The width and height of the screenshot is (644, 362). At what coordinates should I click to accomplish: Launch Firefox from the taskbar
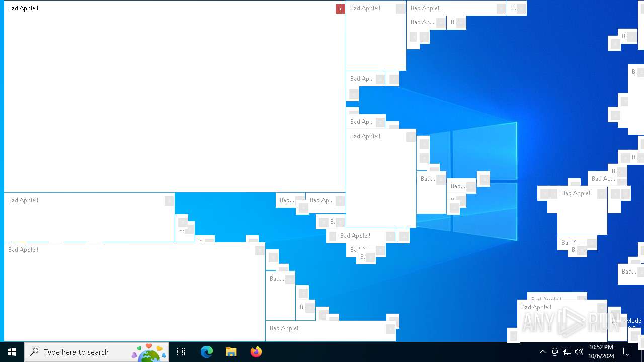coord(256,352)
